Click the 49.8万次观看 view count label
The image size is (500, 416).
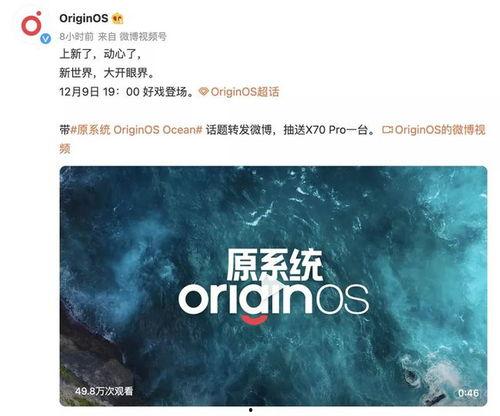(104, 391)
